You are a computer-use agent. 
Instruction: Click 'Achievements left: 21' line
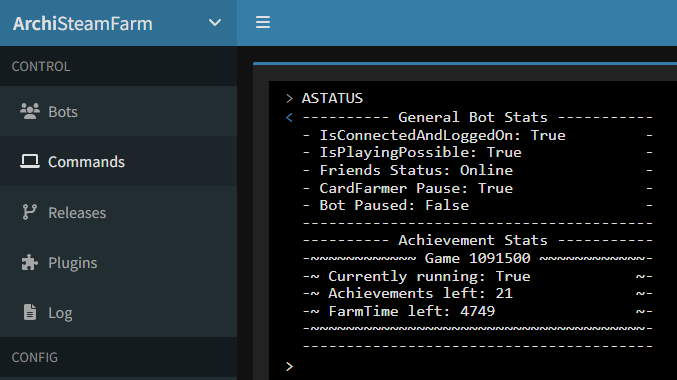tap(420, 293)
